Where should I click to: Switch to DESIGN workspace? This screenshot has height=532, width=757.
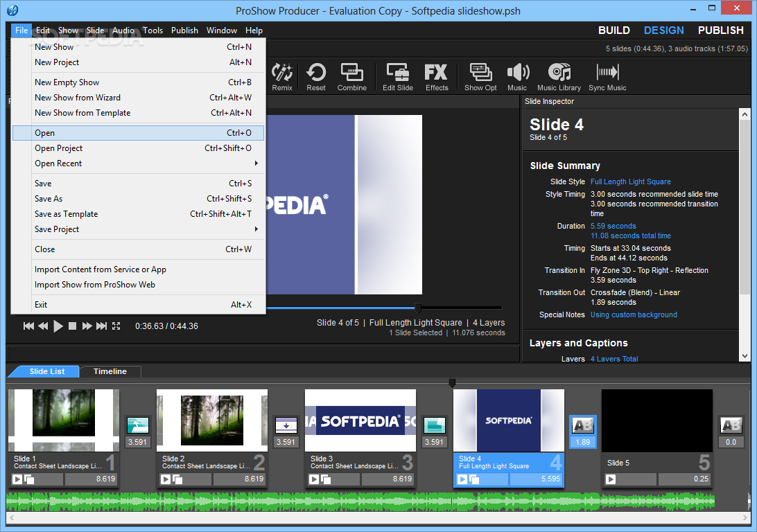coord(664,30)
